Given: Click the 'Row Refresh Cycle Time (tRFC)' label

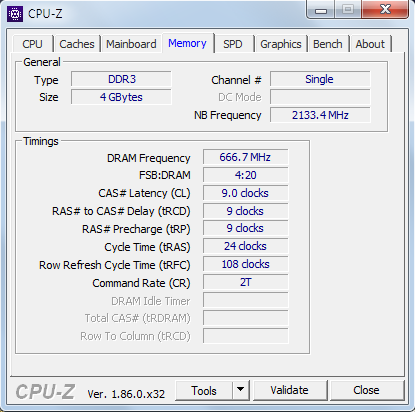Looking at the screenshot, I should tap(115, 265).
